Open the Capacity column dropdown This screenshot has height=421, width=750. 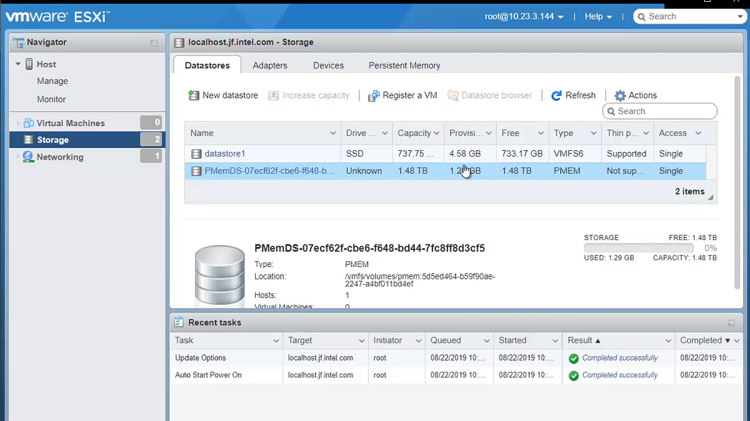click(x=436, y=133)
